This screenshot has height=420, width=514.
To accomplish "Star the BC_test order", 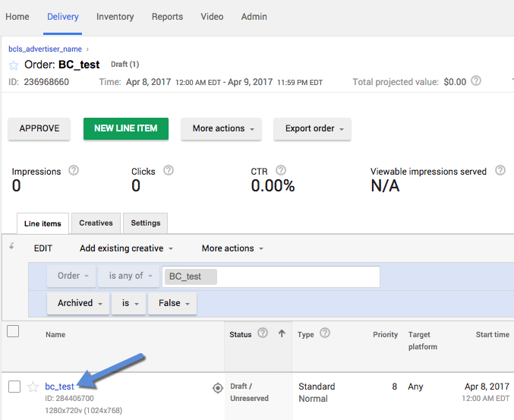I will tap(14, 65).
